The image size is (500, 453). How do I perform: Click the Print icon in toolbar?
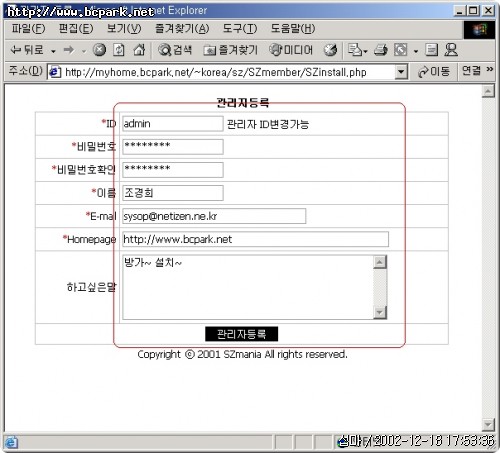(x=381, y=50)
